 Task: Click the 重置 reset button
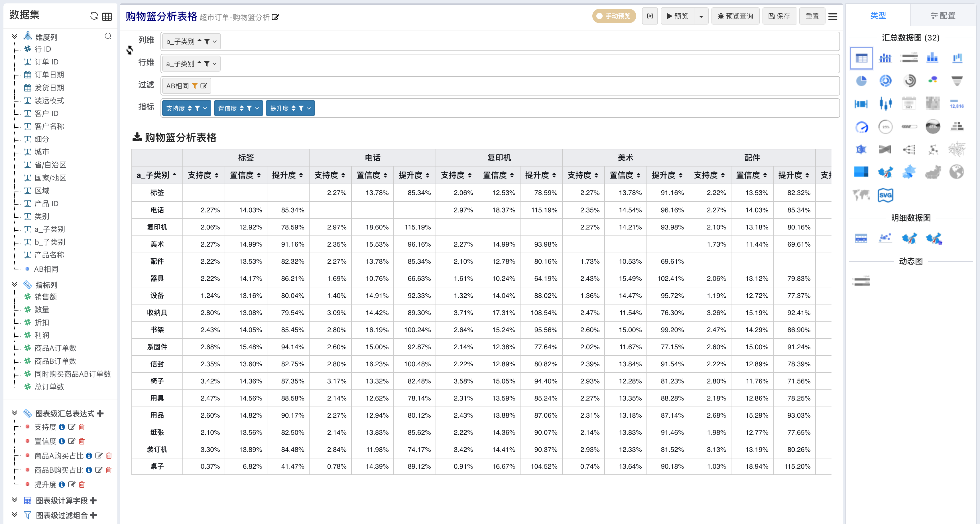812,16
